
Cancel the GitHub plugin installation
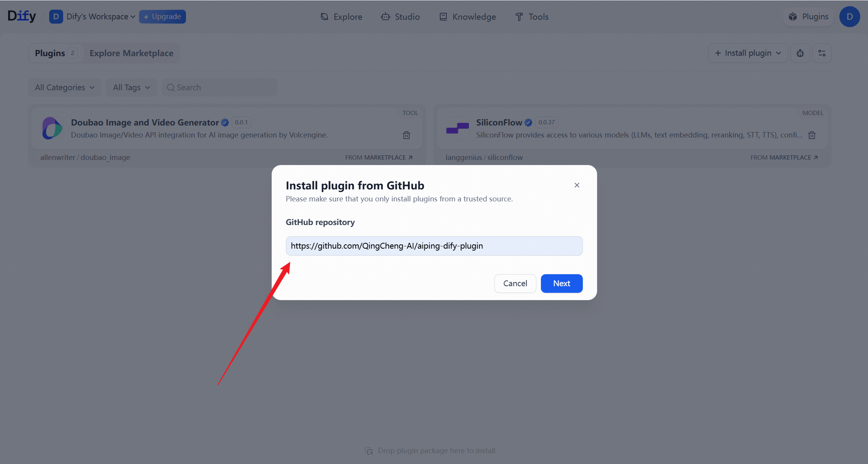tap(515, 283)
